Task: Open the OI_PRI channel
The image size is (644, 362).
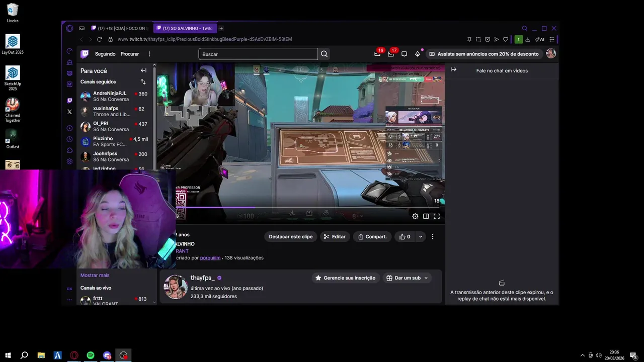Action: click(x=116, y=126)
